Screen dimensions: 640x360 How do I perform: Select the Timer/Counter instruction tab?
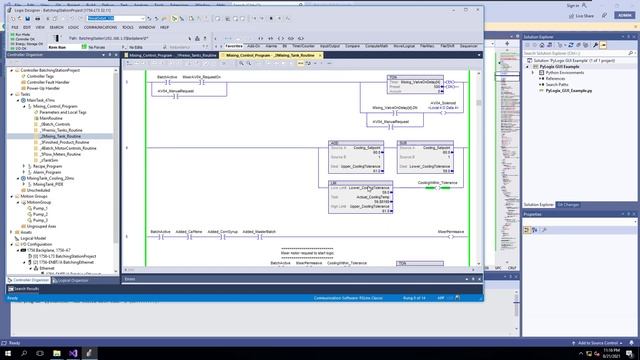click(x=303, y=46)
